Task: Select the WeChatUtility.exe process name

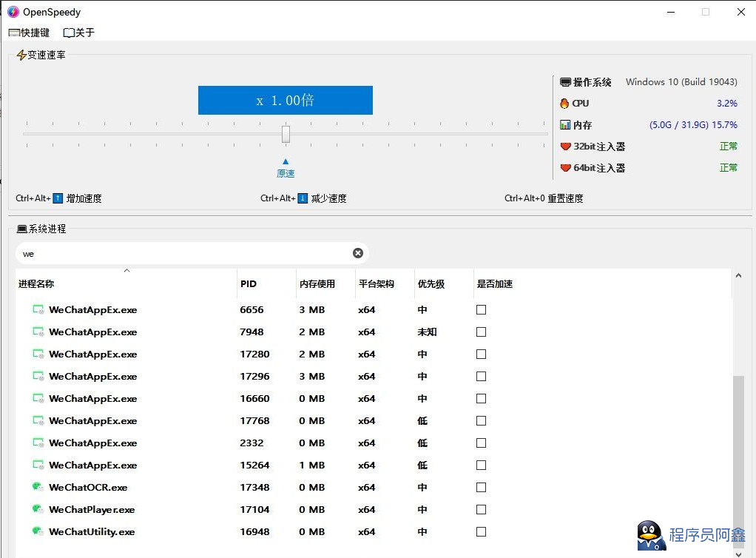Action: [x=92, y=531]
